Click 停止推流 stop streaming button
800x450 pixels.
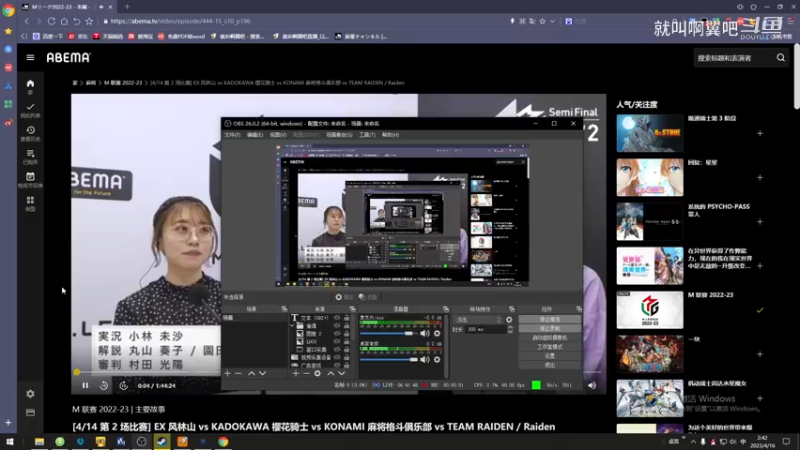(549, 319)
